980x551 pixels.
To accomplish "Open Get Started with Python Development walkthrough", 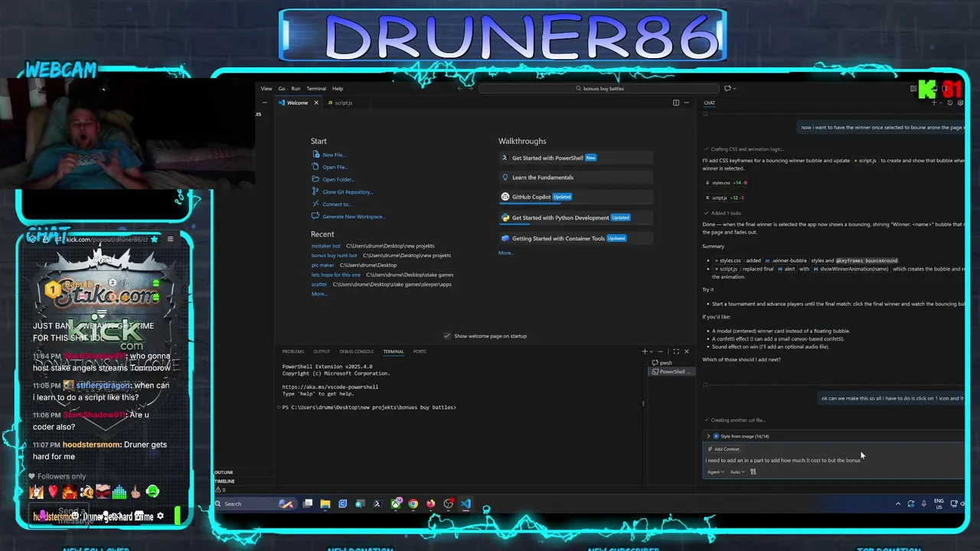I will click(576, 217).
